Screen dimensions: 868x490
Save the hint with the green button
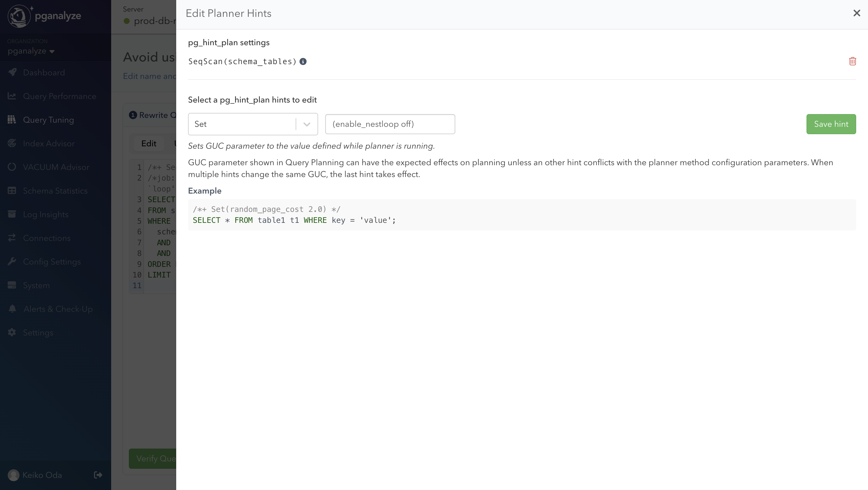831,124
